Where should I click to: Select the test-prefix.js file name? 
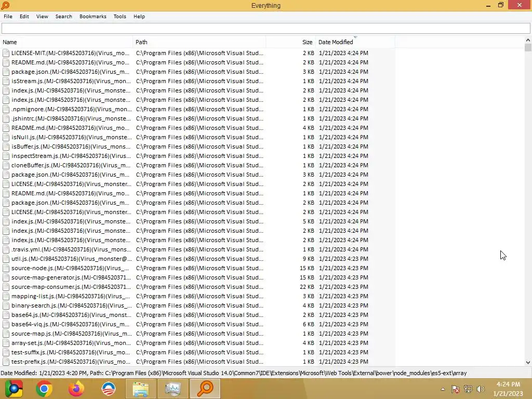tap(71, 362)
